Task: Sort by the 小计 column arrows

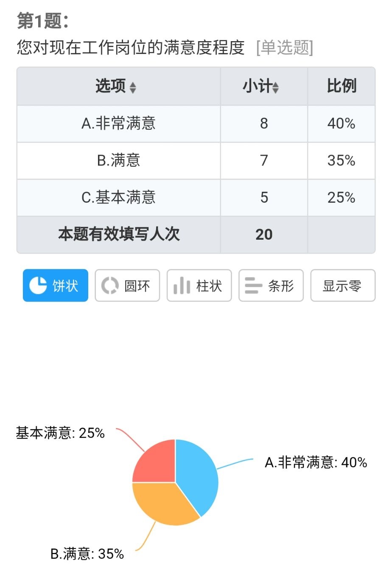Action: pyautogui.click(x=276, y=88)
